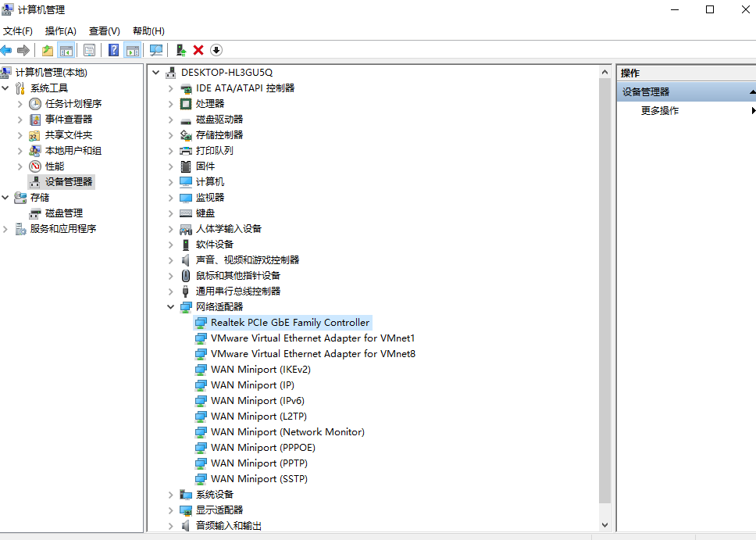Toggle the show/hide action pane button

(133, 50)
